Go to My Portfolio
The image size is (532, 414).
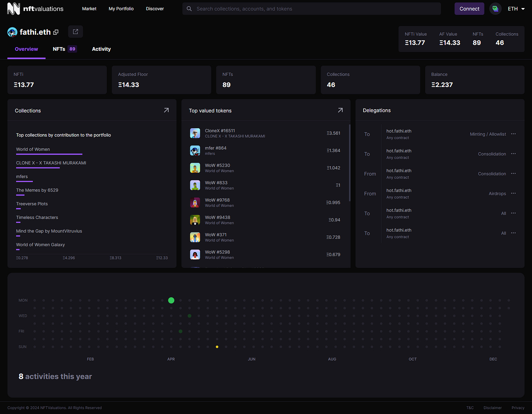(x=121, y=9)
